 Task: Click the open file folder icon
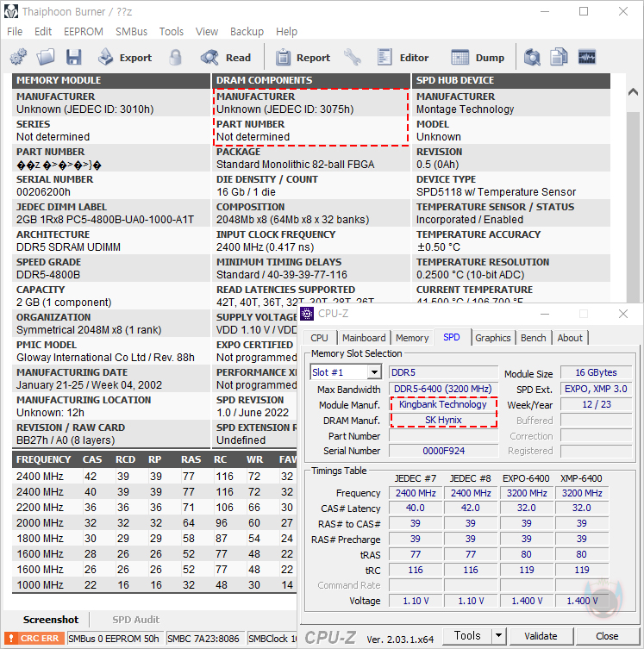pos(46,57)
